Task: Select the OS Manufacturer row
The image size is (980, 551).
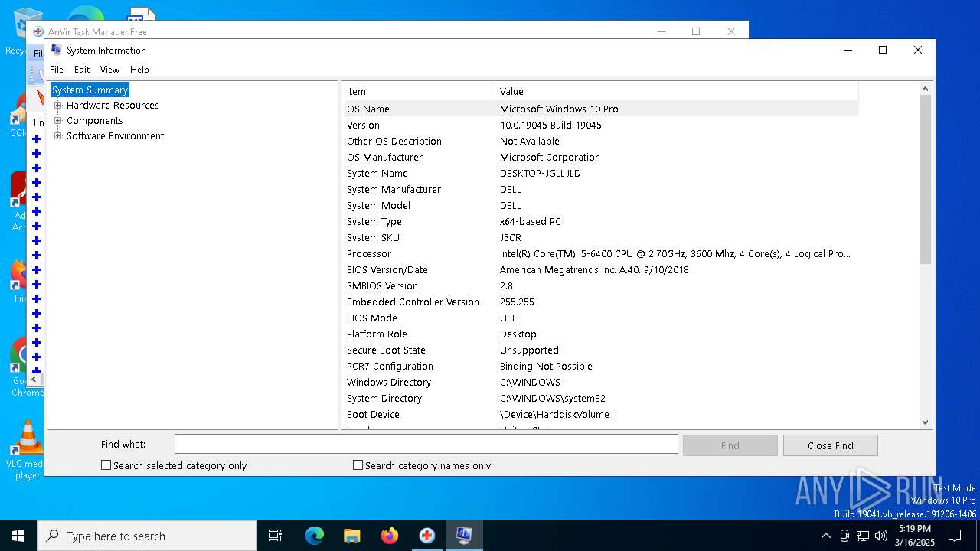Action: coord(600,157)
